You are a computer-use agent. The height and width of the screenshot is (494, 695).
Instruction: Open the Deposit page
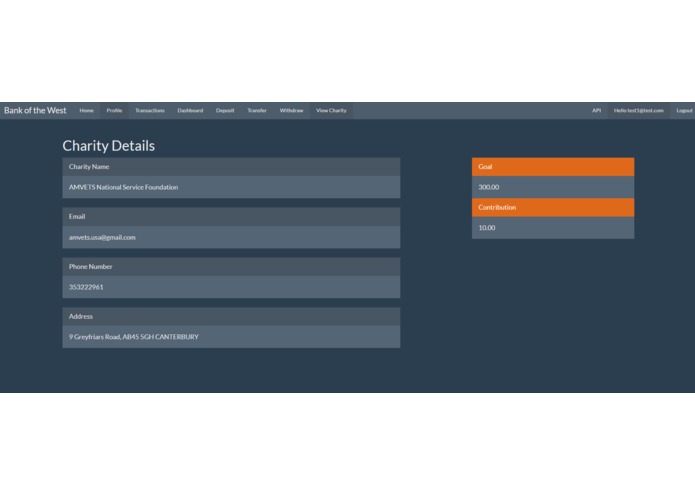pos(225,110)
